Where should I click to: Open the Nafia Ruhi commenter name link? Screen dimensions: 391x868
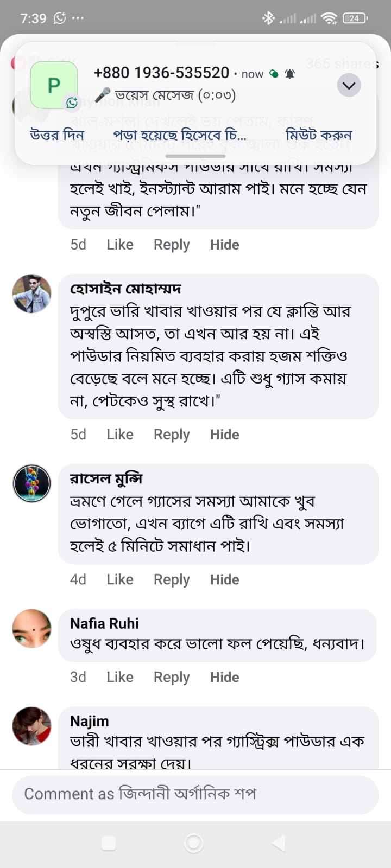point(104,623)
